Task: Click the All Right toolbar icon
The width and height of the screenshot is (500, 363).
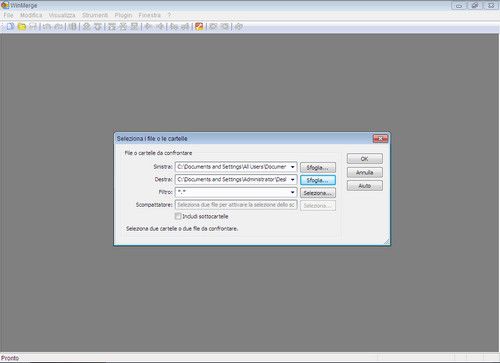Action: tap(213, 26)
